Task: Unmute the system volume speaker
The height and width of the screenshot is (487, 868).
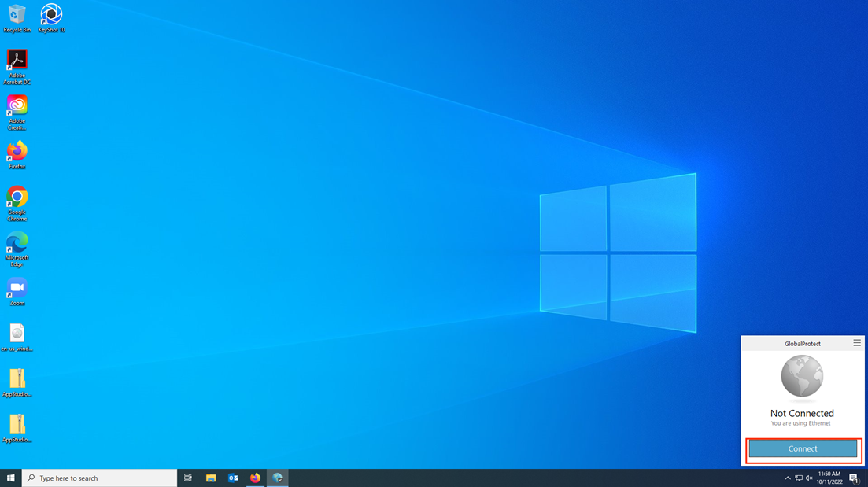Action: [808, 478]
